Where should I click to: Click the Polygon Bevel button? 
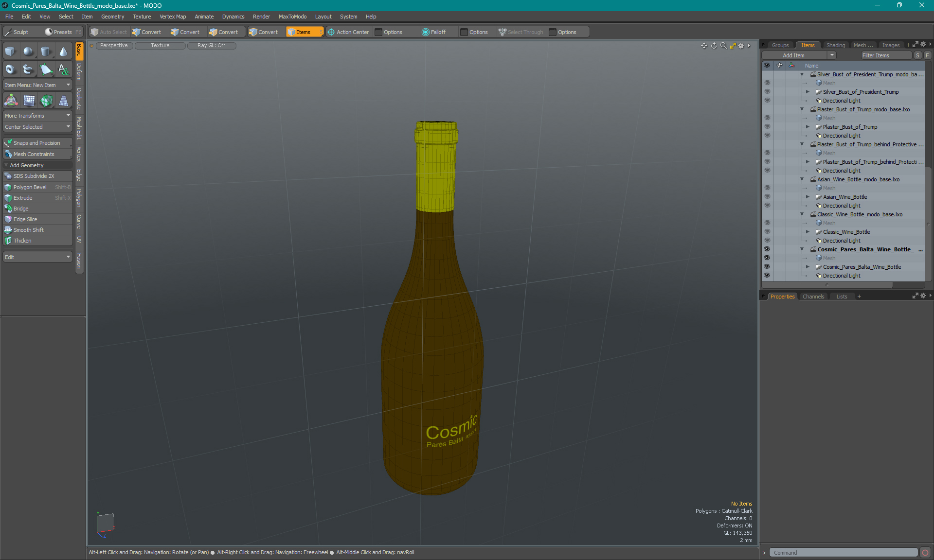(x=37, y=187)
